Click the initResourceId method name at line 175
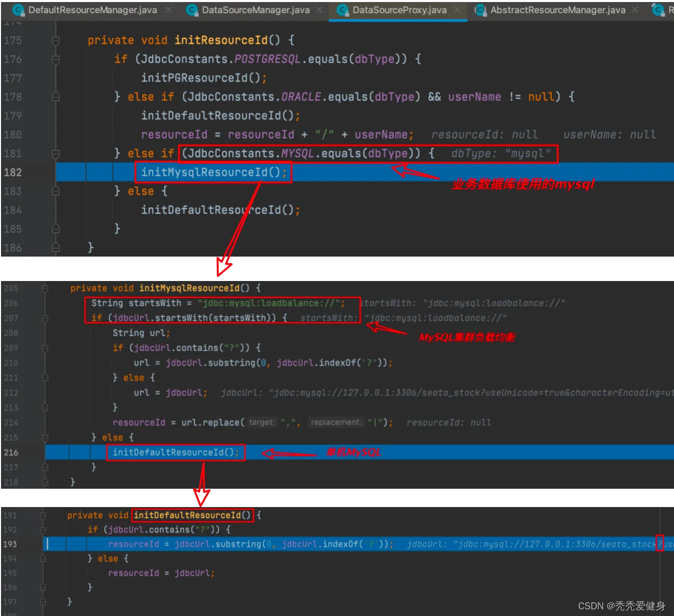The width and height of the screenshot is (674, 616). pyautogui.click(x=220, y=40)
